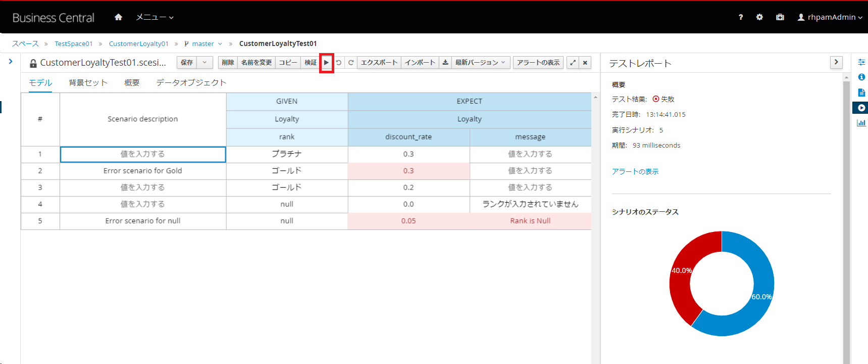Open help question mark icon in header
This screenshot has height=364, width=868.
tap(741, 17)
